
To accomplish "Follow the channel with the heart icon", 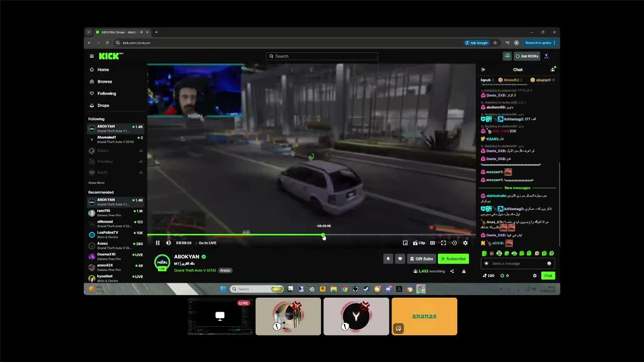I will tap(400, 259).
